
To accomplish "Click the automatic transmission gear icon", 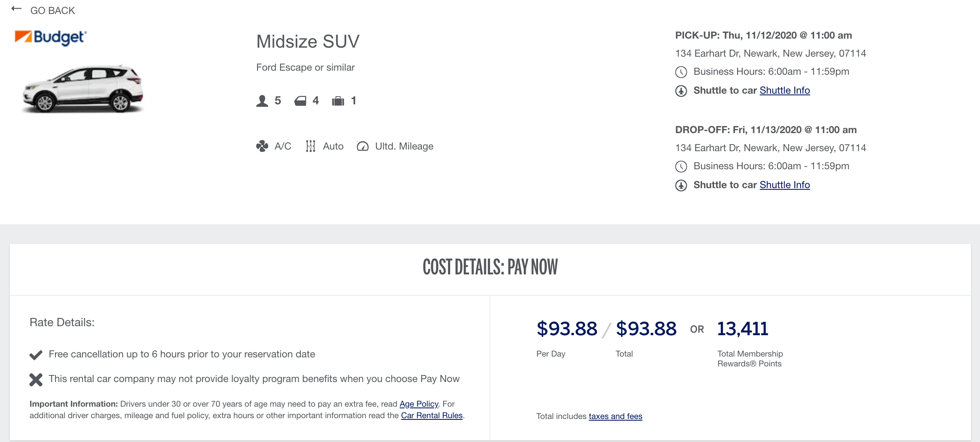I will coord(311,146).
